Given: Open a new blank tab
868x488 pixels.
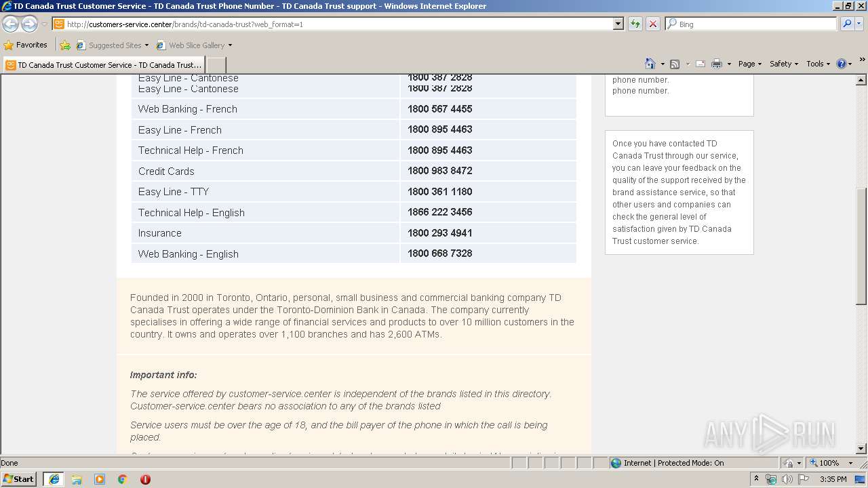Looking at the screenshot, I should [216, 65].
